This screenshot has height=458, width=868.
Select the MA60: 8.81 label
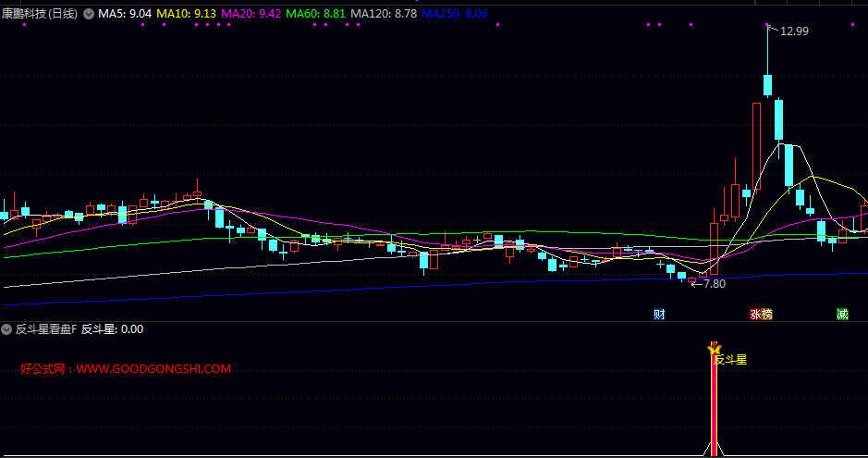coord(315,14)
